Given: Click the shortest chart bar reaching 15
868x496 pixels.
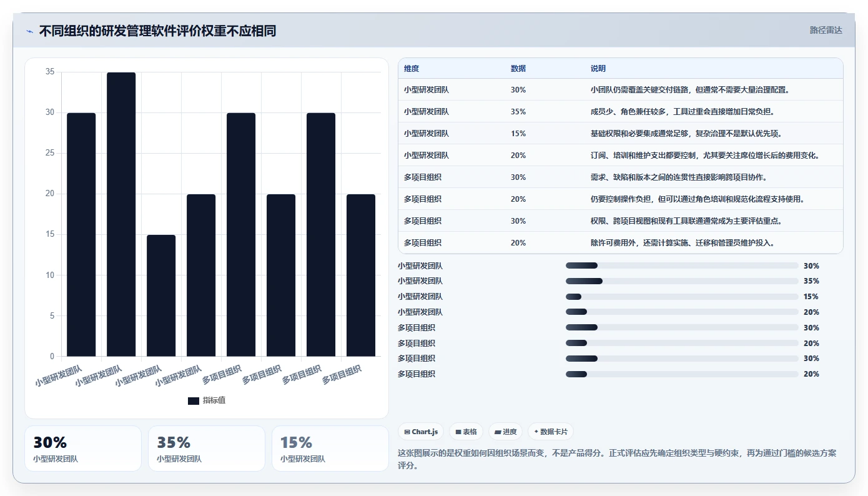Looking at the screenshot, I should 161,295.
